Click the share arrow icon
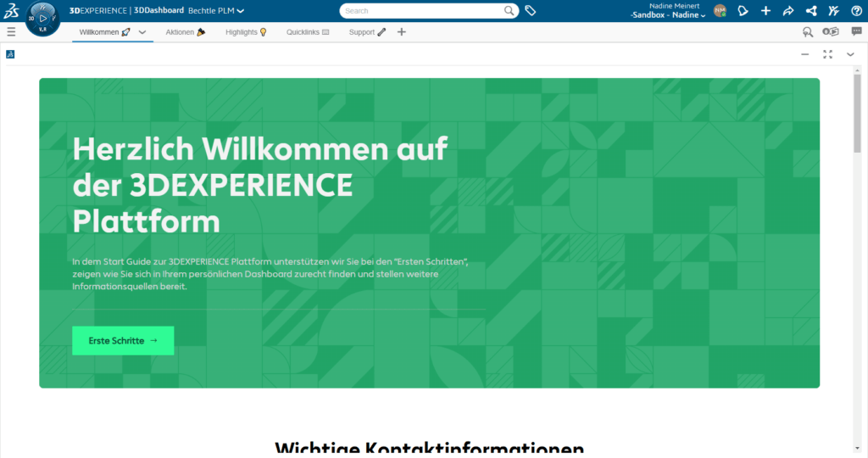Image resolution: width=868 pixels, height=458 pixels. pos(788,11)
